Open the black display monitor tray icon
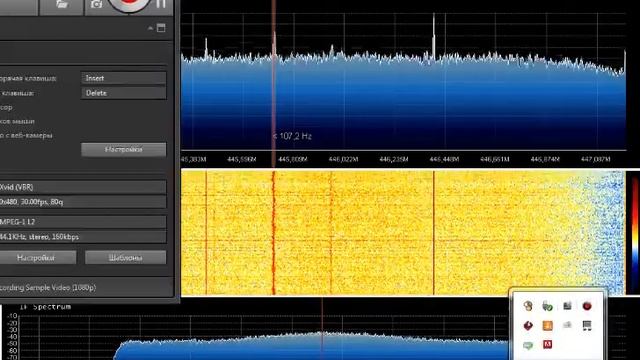The width and height of the screenshot is (640, 360). (x=587, y=325)
